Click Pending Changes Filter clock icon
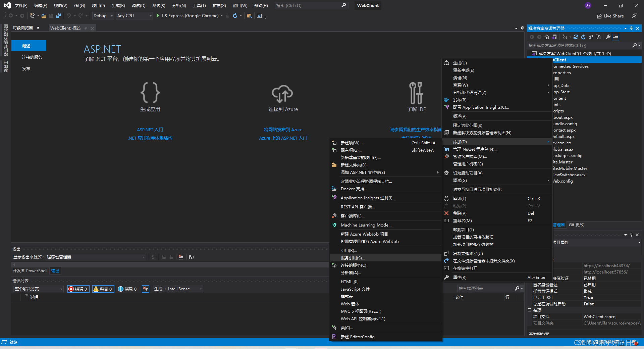The width and height of the screenshot is (644, 349). pyautogui.click(x=565, y=37)
